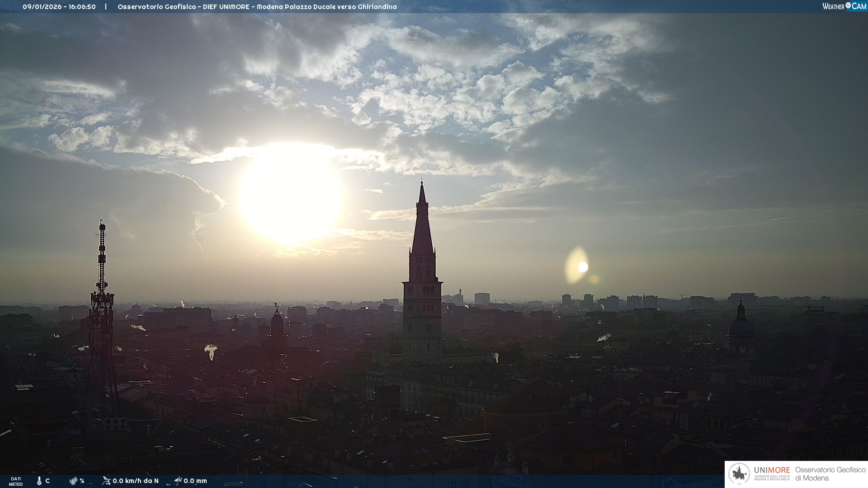Click the bright sun in the sky
The image size is (868, 488).
[x=291, y=194]
